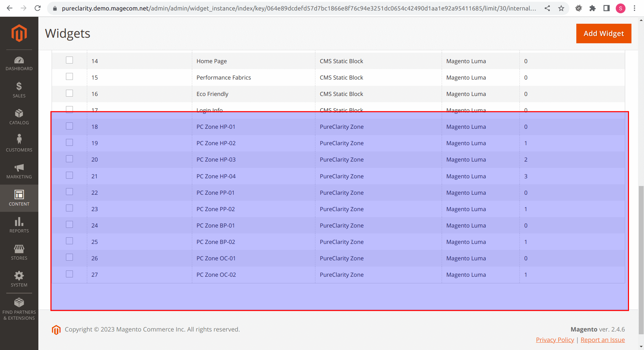Open the gear extension icon in the toolbar
This screenshot has height=350, width=644.
click(579, 8)
